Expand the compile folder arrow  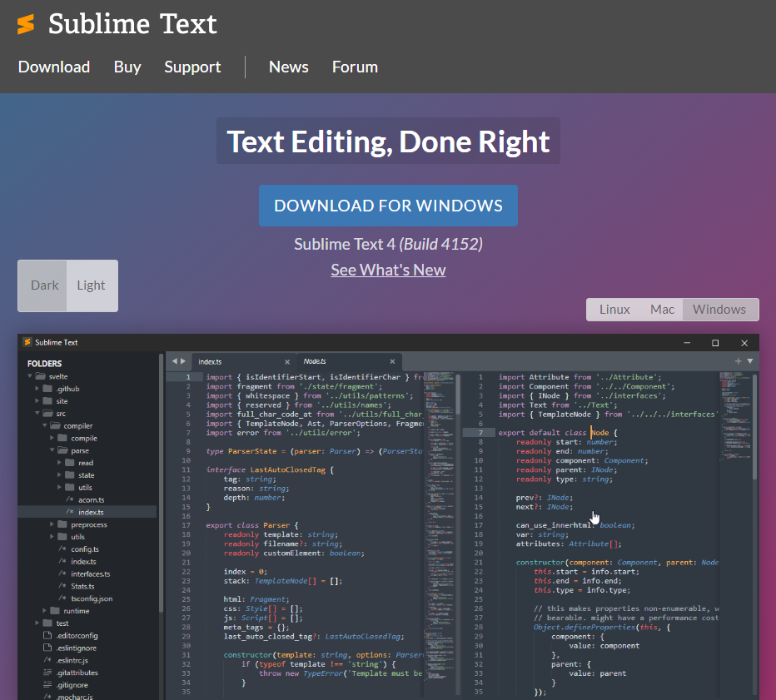tap(52, 438)
